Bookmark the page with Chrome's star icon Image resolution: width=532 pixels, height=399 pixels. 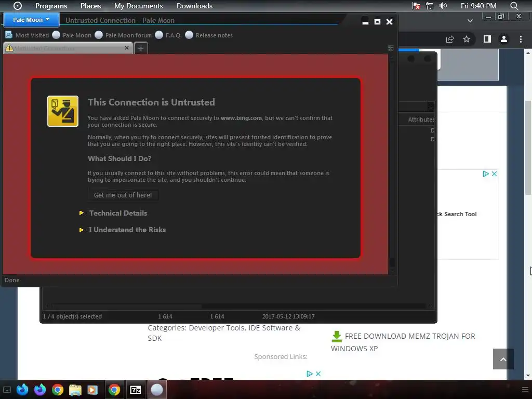pos(467,39)
